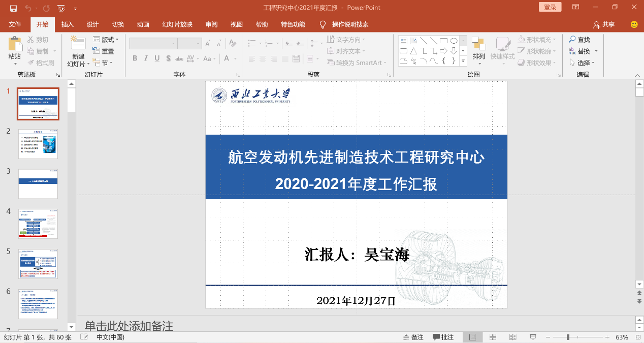The width and height of the screenshot is (644, 343).
Task: Start slideshow from status bar icon
Action: (533, 337)
